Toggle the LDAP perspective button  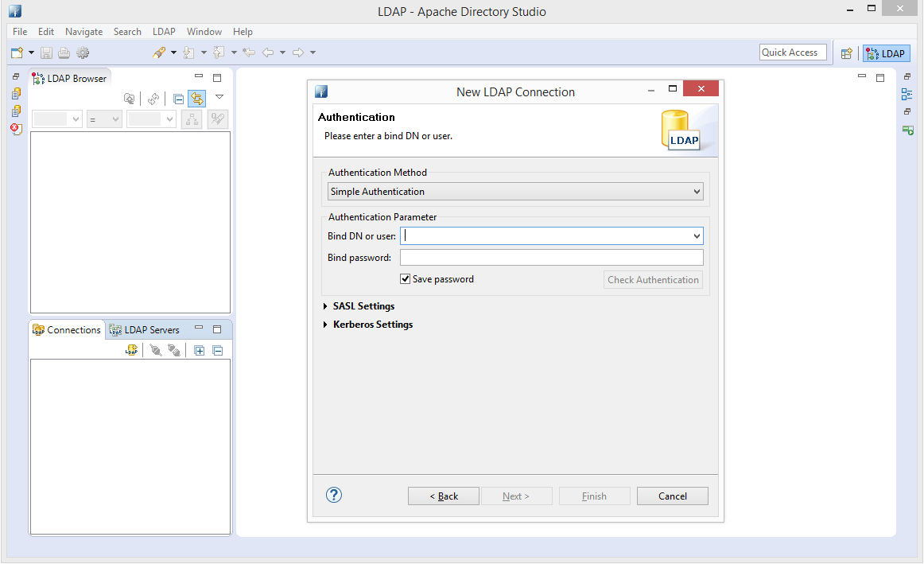point(886,53)
